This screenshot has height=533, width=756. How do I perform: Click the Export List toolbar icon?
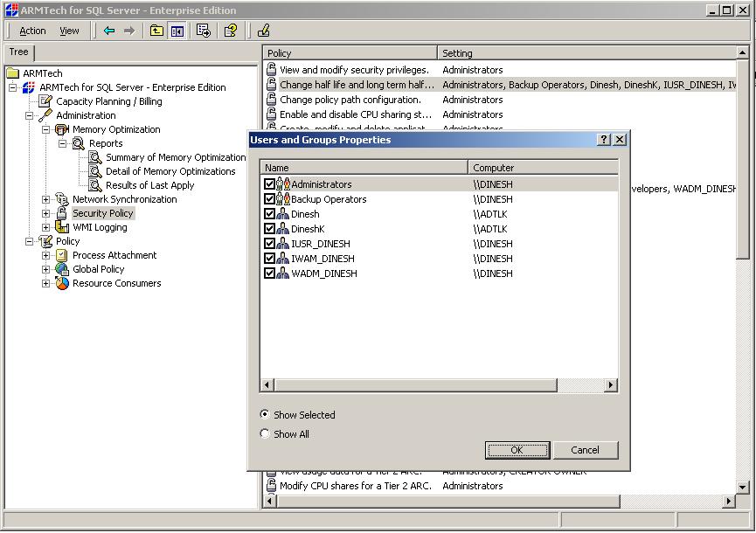click(204, 31)
